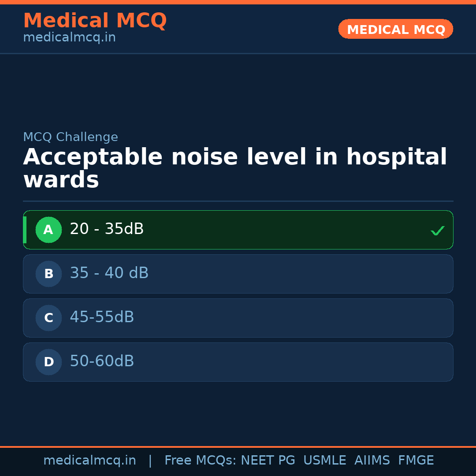Click the C circle icon
476x476 pixels.
click(48, 318)
